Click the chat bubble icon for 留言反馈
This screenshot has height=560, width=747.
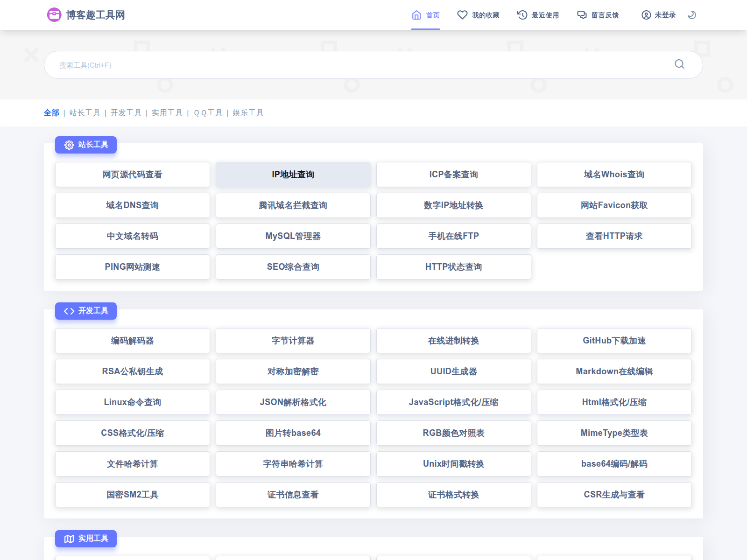click(x=582, y=15)
